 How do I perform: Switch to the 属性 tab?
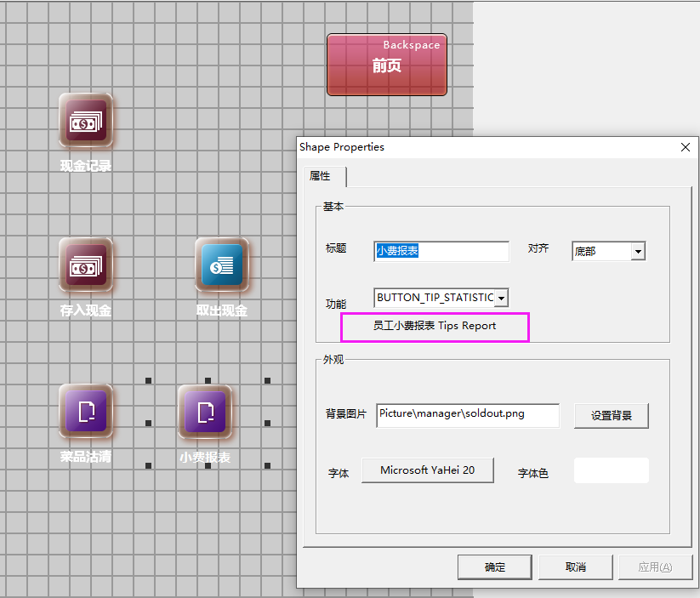(324, 176)
